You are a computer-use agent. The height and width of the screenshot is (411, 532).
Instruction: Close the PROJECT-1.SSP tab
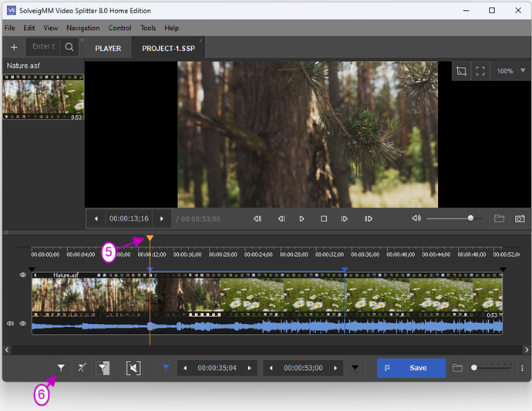pos(200,41)
